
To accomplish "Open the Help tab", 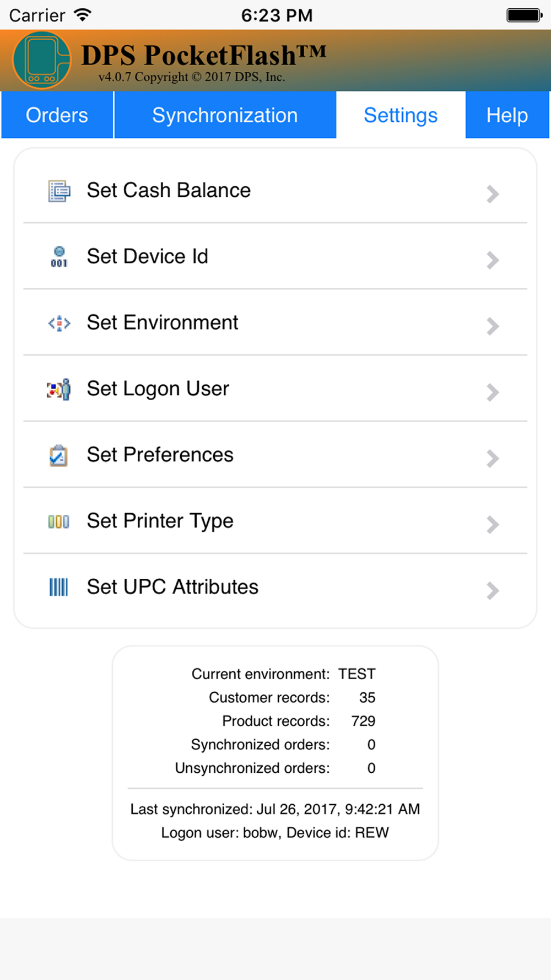I will 507,115.
